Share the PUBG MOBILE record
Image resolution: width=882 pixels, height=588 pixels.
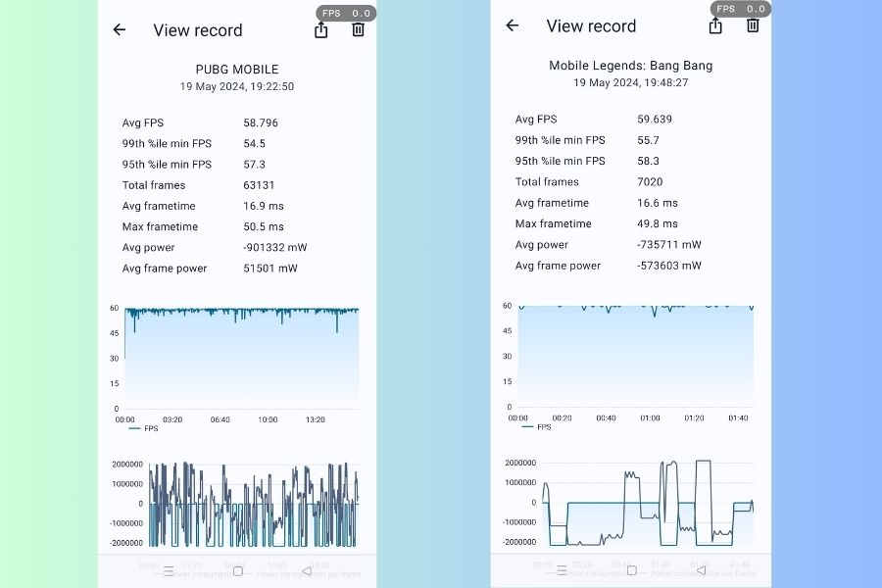pos(320,30)
